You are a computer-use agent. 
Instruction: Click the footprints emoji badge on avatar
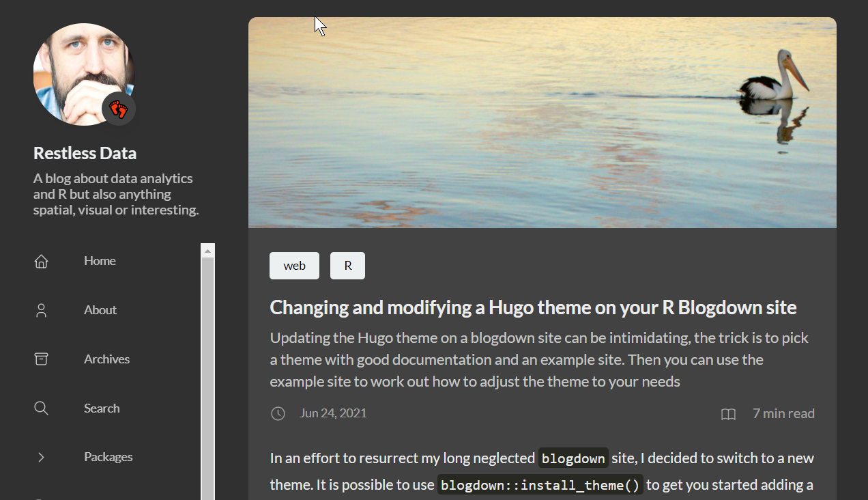[119, 109]
